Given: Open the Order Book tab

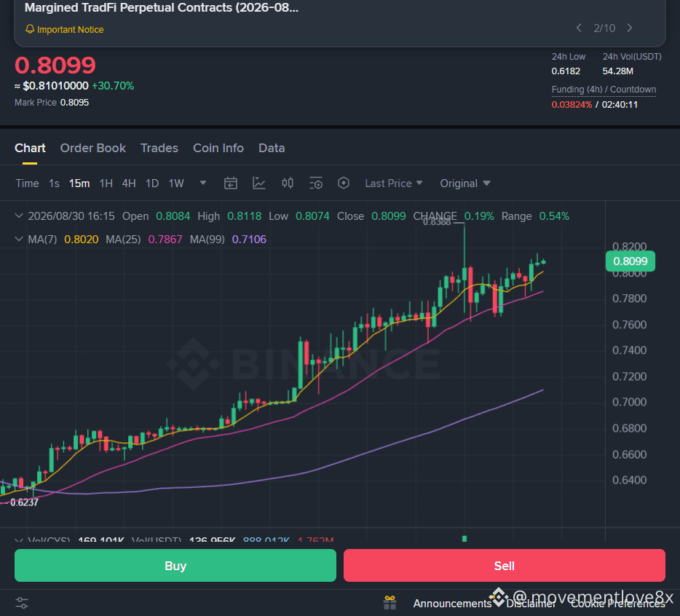Looking at the screenshot, I should click(x=92, y=149).
